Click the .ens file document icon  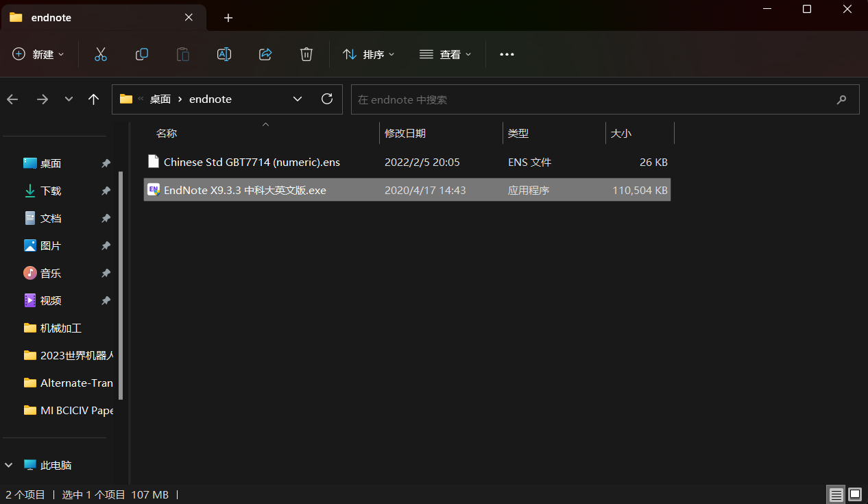point(154,162)
